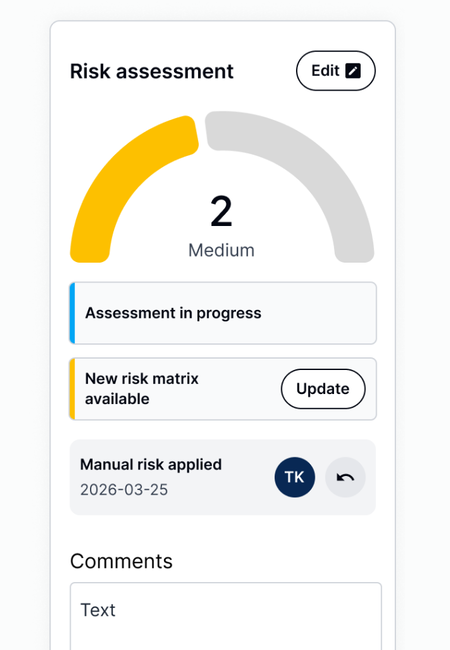The height and width of the screenshot is (650, 450).
Task: Click the risk score number 2
Action: coord(221,212)
